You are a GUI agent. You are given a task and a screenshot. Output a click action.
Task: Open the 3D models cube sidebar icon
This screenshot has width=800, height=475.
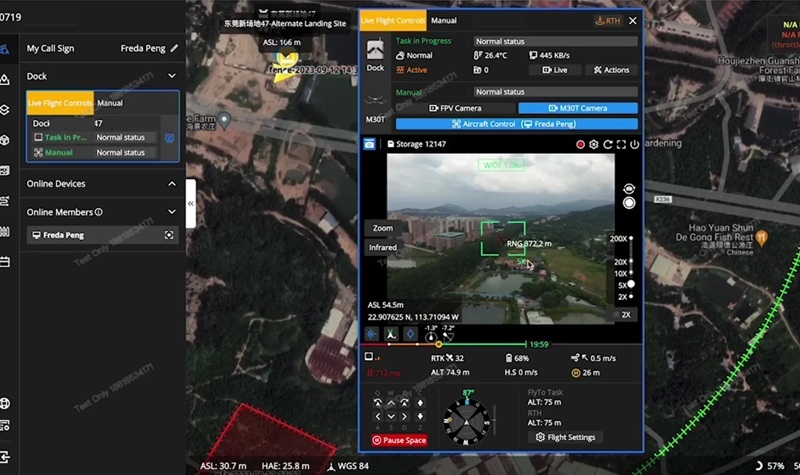[x=5, y=140]
